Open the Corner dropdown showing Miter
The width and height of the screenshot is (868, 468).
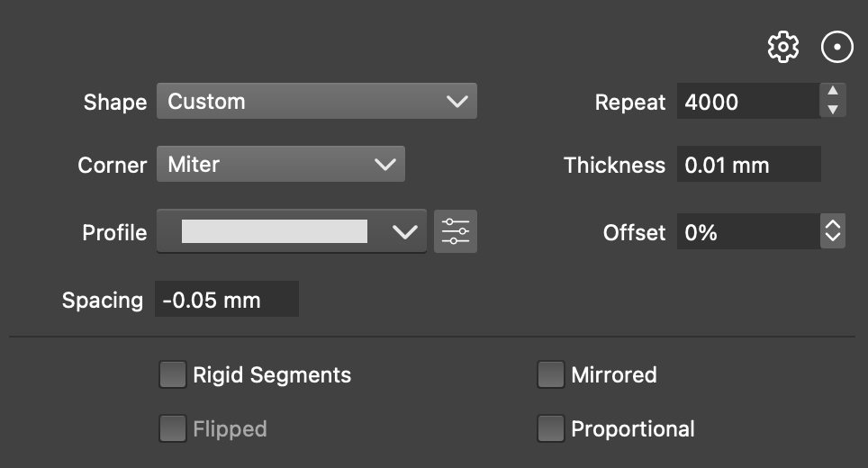[x=281, y=164]
